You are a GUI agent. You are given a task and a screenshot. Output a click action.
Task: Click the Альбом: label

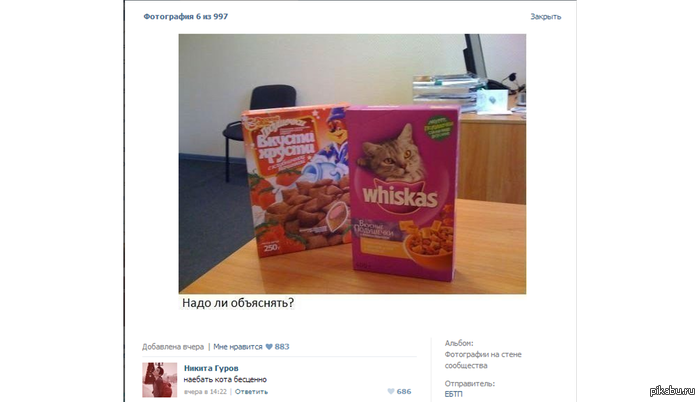459,343
